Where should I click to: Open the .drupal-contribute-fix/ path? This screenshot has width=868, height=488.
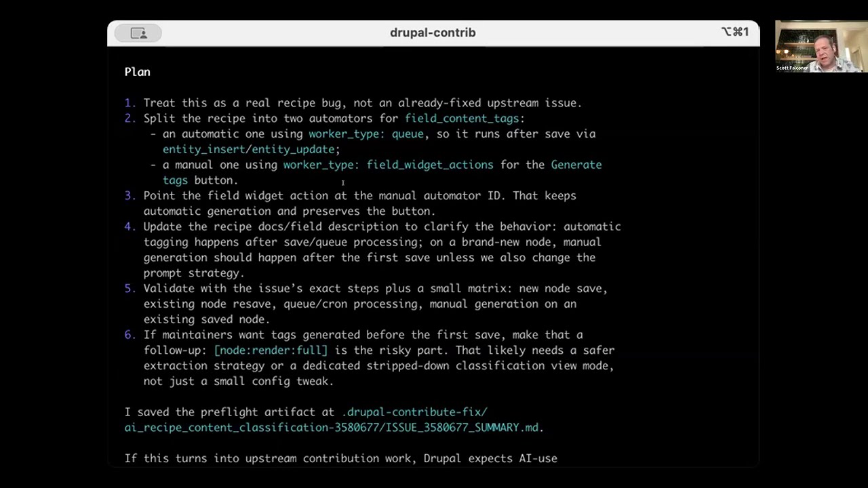coord(414,412)
